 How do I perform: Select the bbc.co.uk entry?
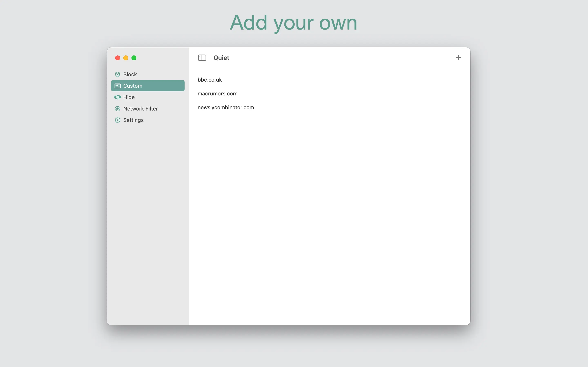click(x=210, y=80)
